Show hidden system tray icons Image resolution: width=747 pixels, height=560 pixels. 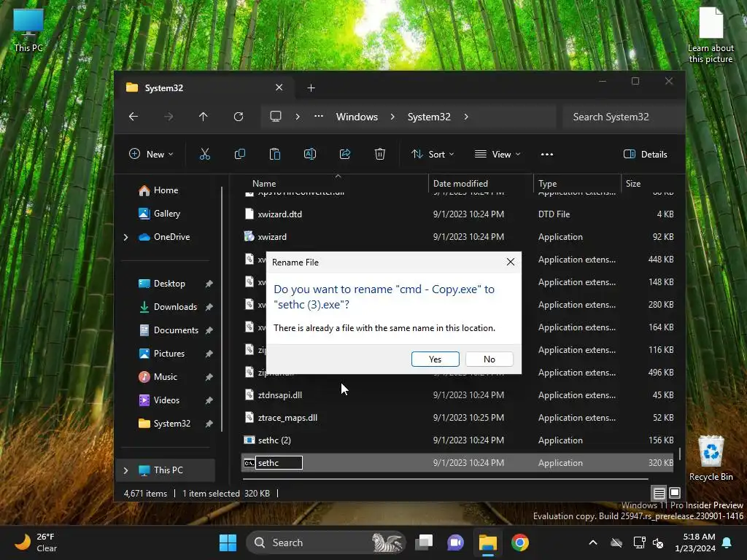tap(593, 542)
